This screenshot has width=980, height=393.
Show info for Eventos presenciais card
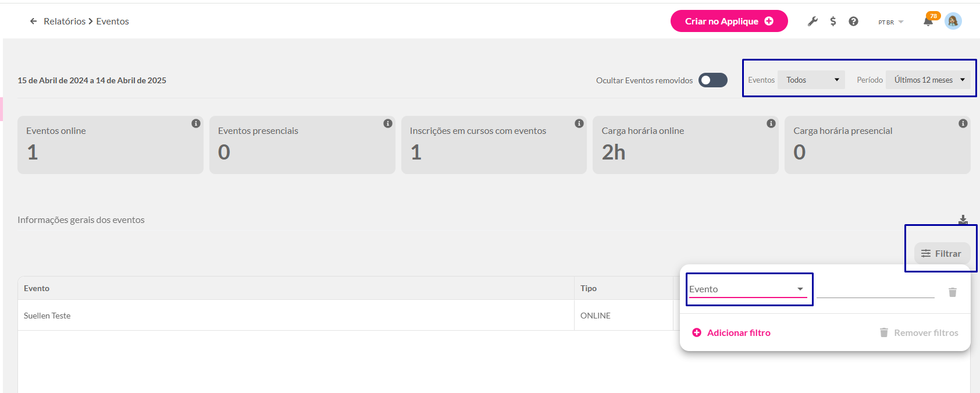(388, 123)
